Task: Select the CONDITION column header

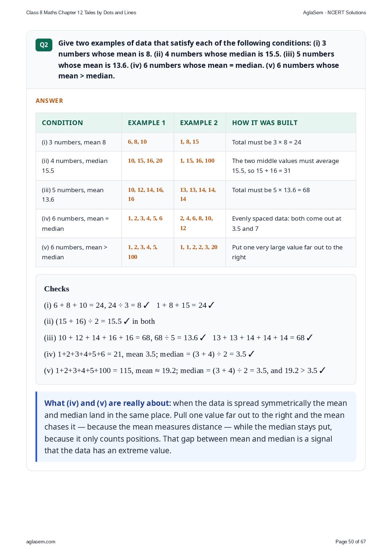Action: [x=62, y=123]
